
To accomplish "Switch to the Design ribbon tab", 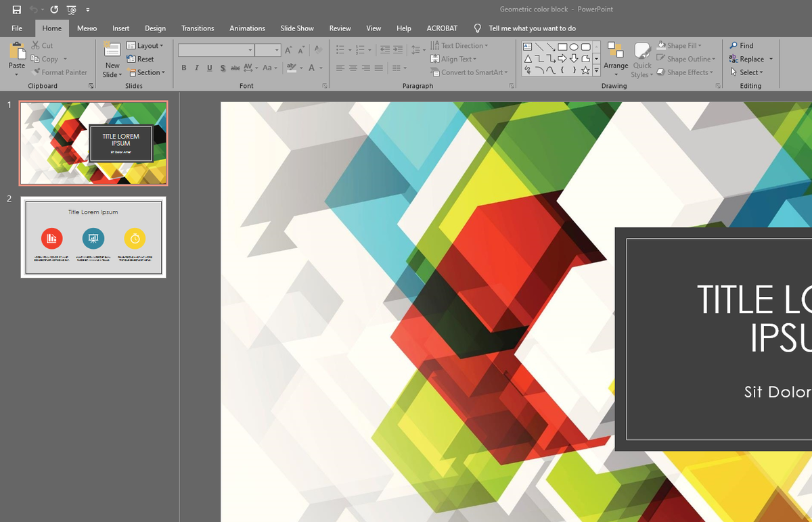I will pyautogui.click(x=155, y=28).
